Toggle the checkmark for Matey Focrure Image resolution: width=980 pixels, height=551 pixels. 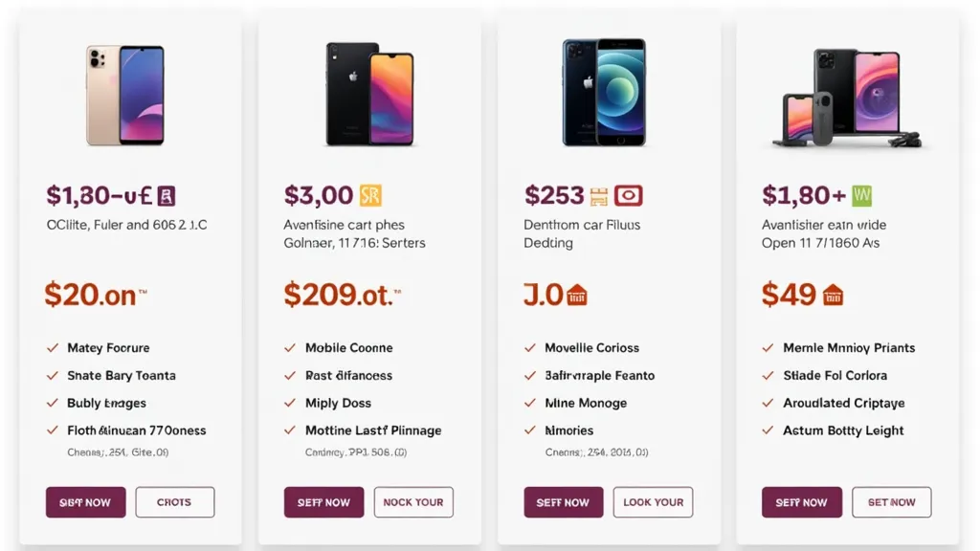52,347
